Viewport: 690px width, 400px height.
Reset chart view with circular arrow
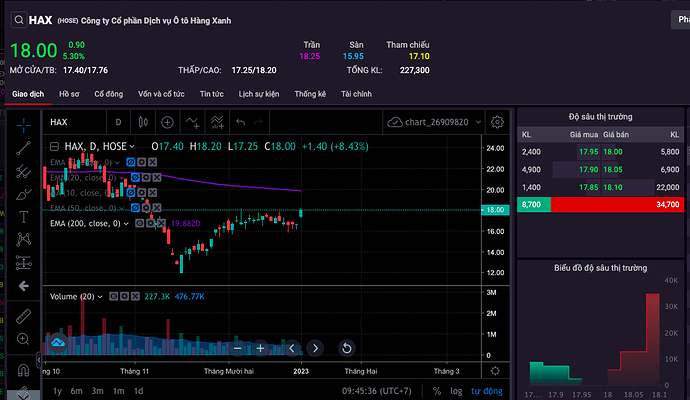[x=346, y=349]
